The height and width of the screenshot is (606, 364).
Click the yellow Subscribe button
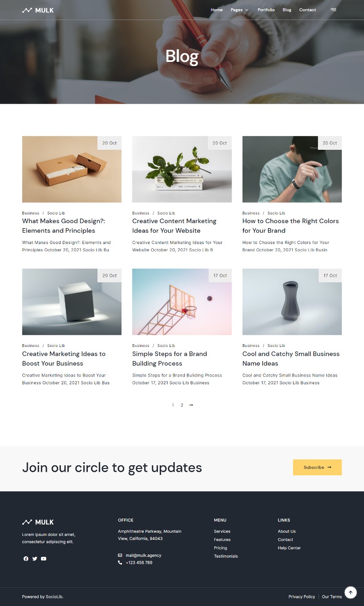click(x=317, y=467)
